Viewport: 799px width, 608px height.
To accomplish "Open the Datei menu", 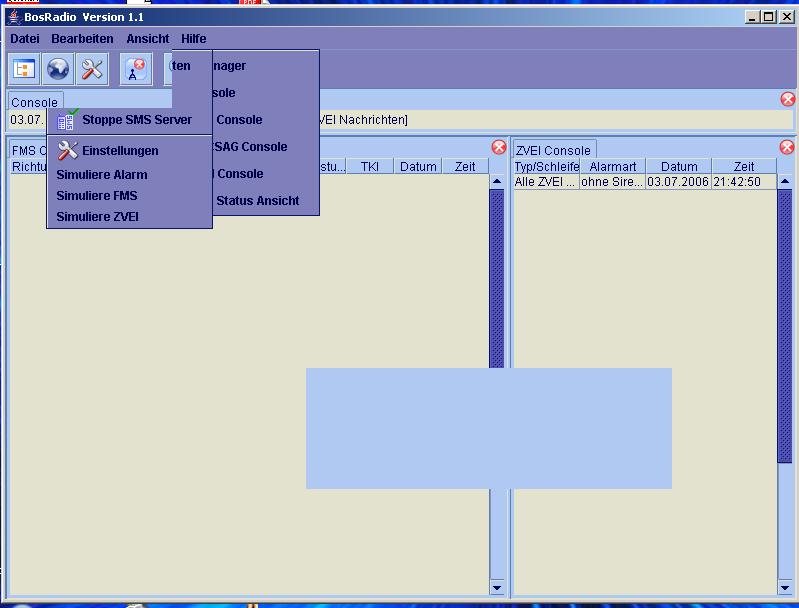I will coord(25,39).
